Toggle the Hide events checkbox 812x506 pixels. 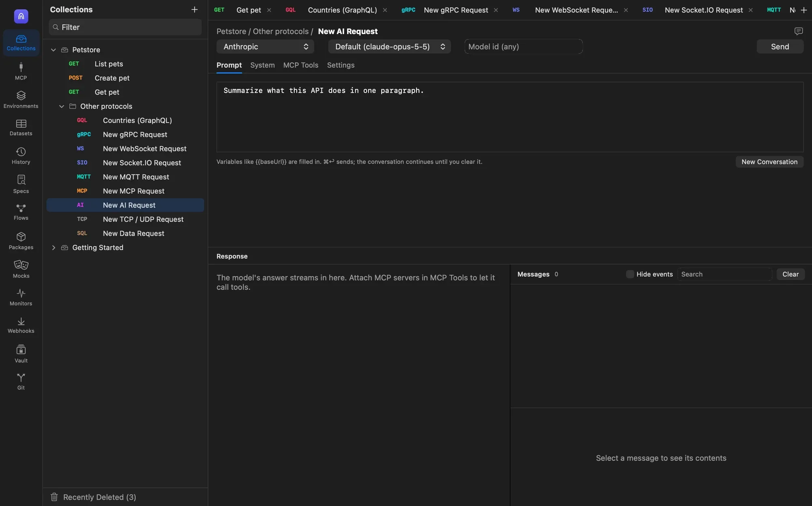(x=630, y=274)
